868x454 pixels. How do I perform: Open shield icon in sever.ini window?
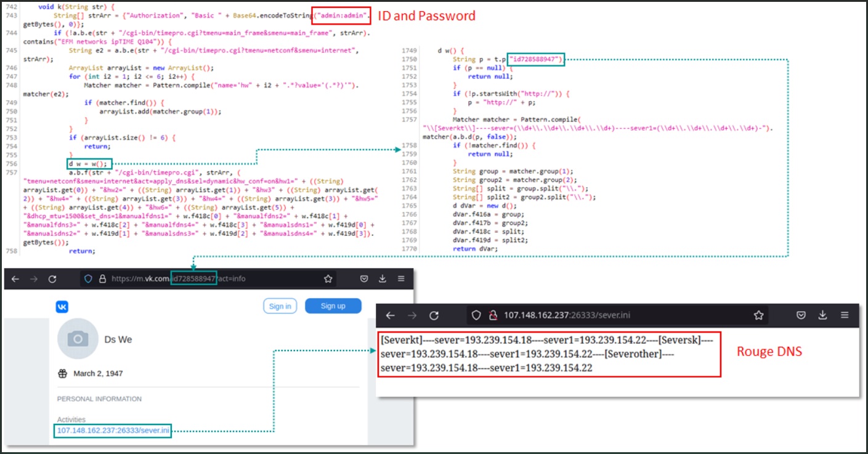point(476,315)
